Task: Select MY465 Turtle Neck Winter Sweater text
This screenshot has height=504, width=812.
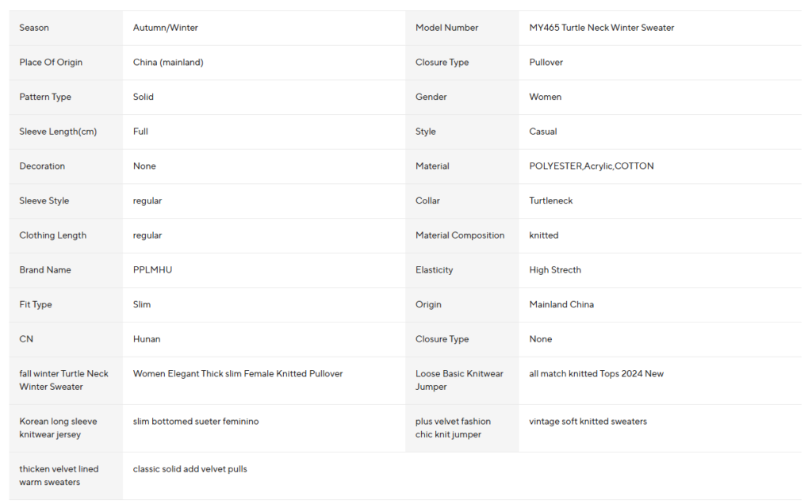Action: click(601, 28)
